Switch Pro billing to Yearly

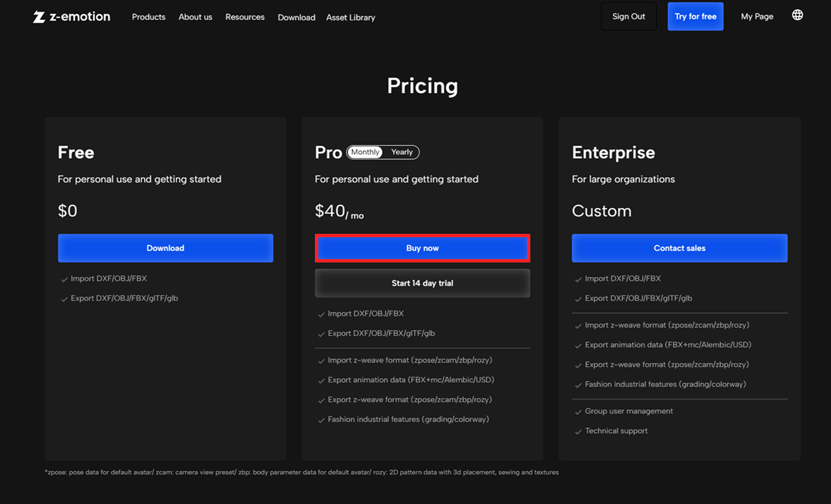402,152
